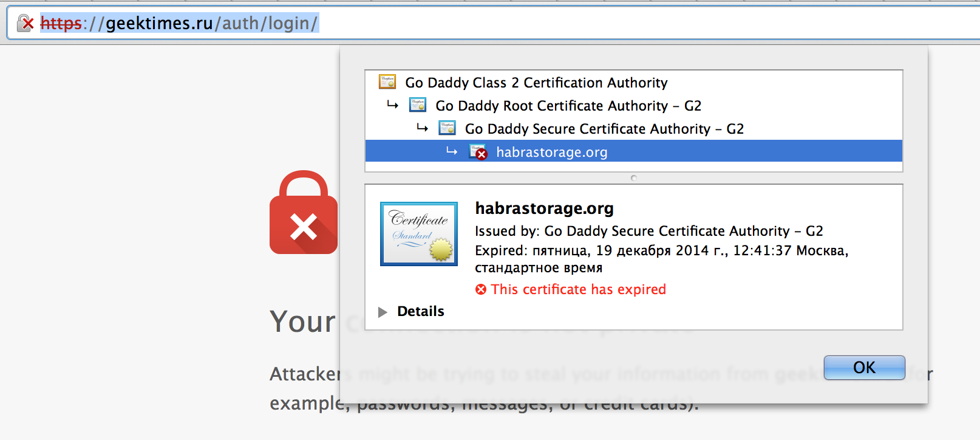Screen dimensions: 980x440
Task: Select the habrastorage.org row in chain
Action: click(634, 151)
